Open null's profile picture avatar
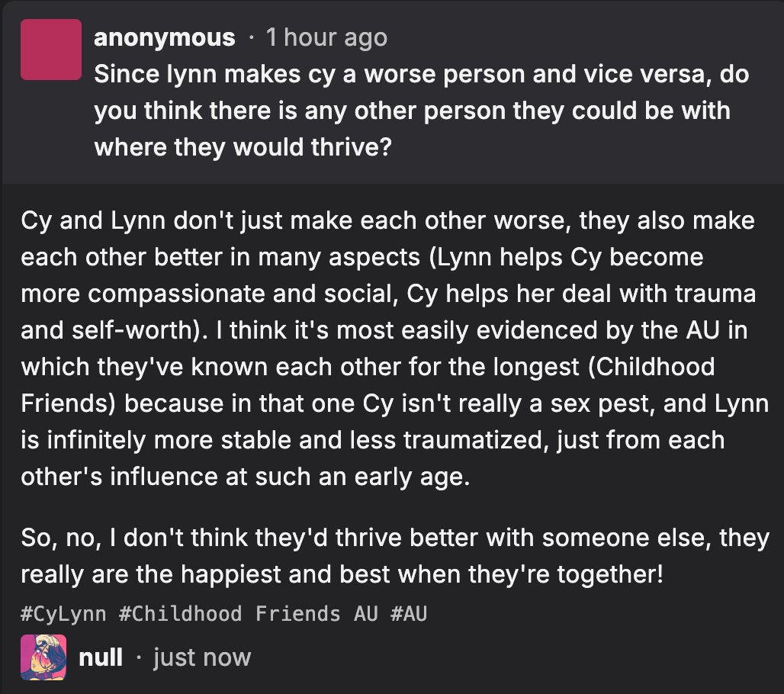The image size is (784, 694). tap(43, 657)
